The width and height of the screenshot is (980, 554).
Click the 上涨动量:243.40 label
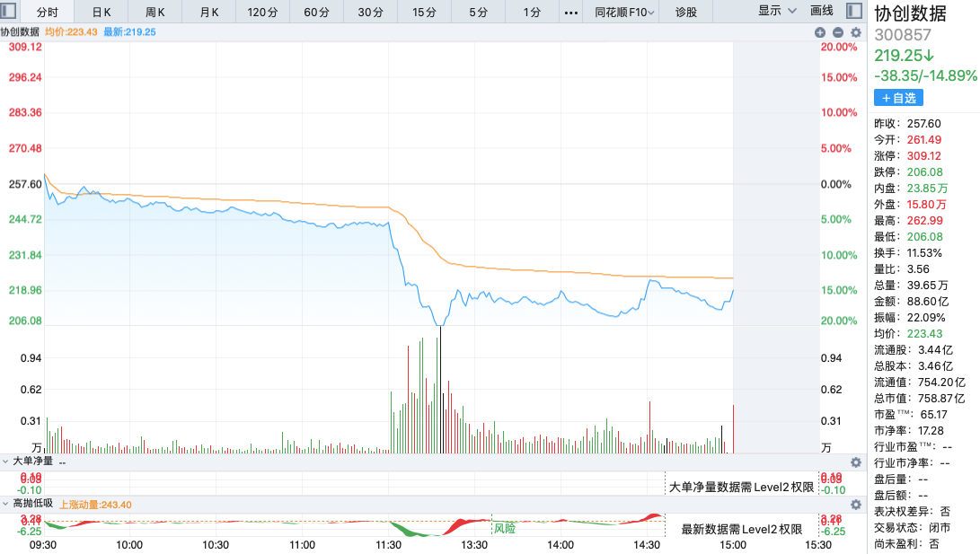point(95,505)
